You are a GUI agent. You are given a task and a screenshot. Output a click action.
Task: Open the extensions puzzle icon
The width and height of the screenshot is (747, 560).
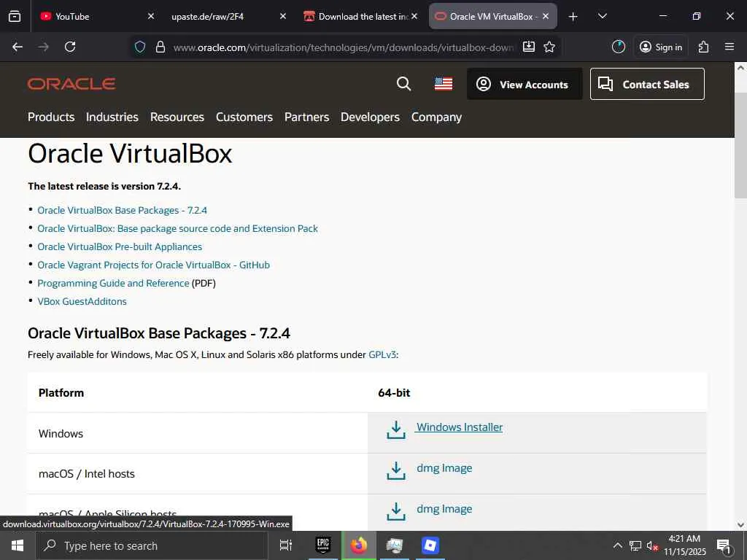tap(703, 47)
